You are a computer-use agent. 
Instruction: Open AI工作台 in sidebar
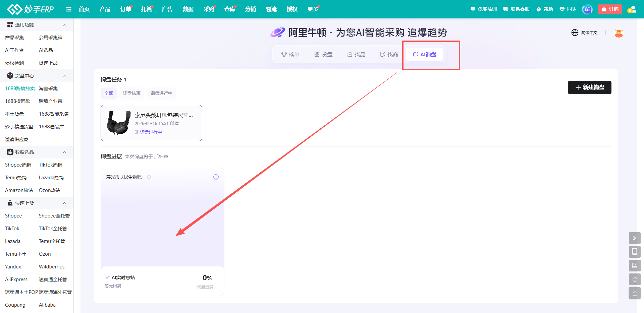coord(14,50)
